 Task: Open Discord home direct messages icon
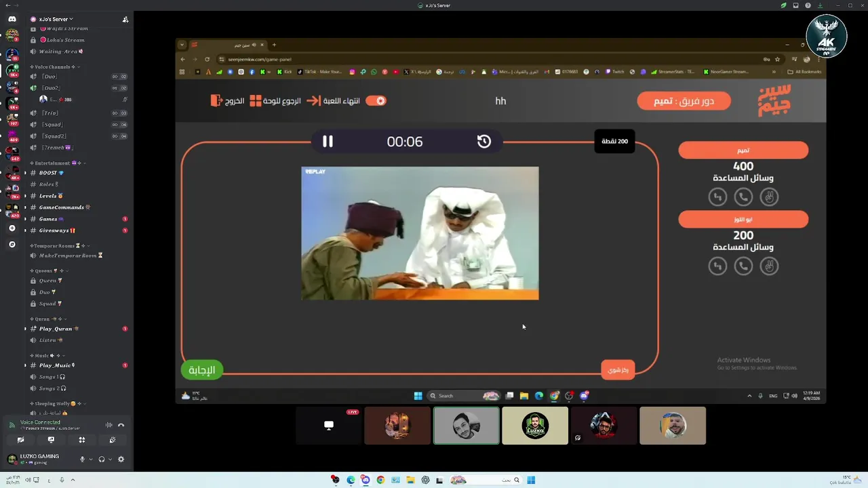(x=12, y=19)
